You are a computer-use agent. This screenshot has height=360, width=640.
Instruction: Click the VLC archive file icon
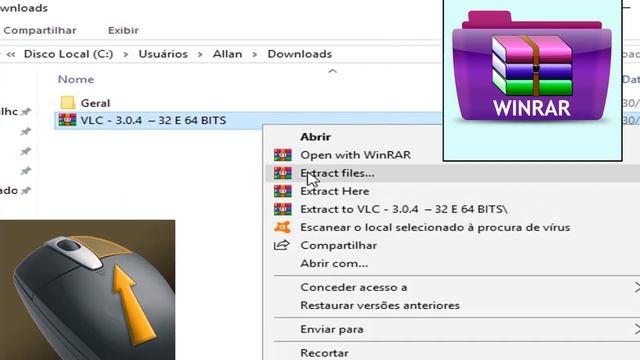click(67, 120)
